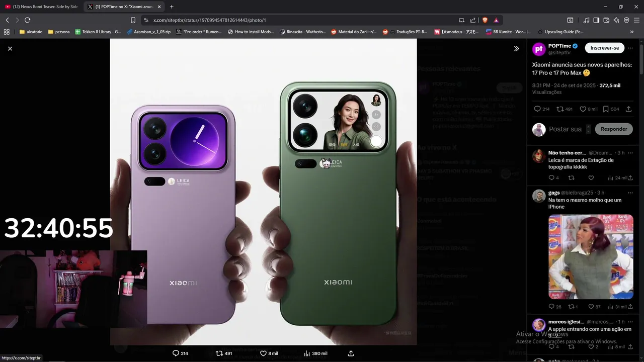Open marcos iglesi... comment options menu
Image resolution: width=644 pixels, height=362 pixels.
tap(630, 322)
